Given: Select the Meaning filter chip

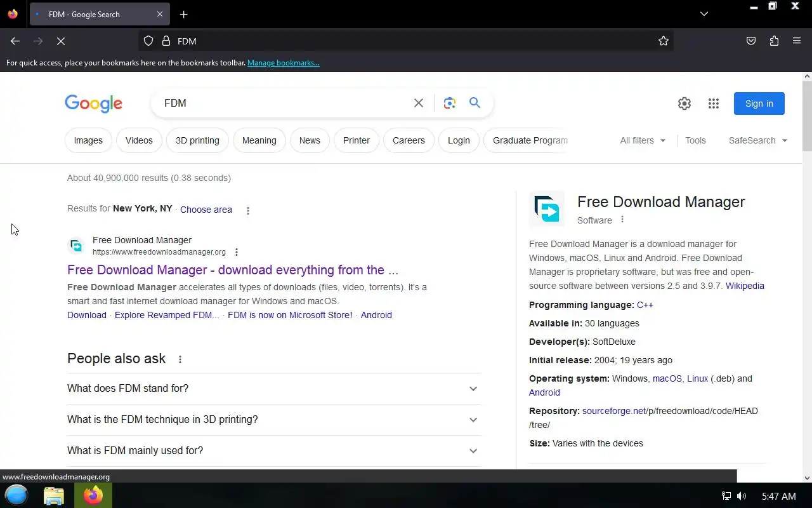Looking at the screenshot, I should coord(259,140).
